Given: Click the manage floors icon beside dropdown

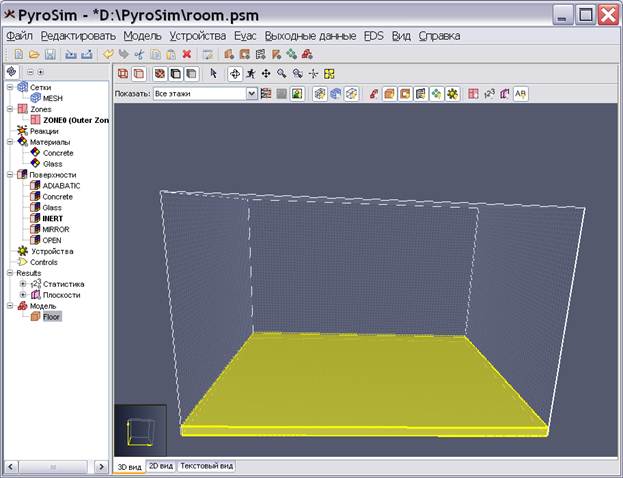Looking at the screenshot, I should click(266, 94).
